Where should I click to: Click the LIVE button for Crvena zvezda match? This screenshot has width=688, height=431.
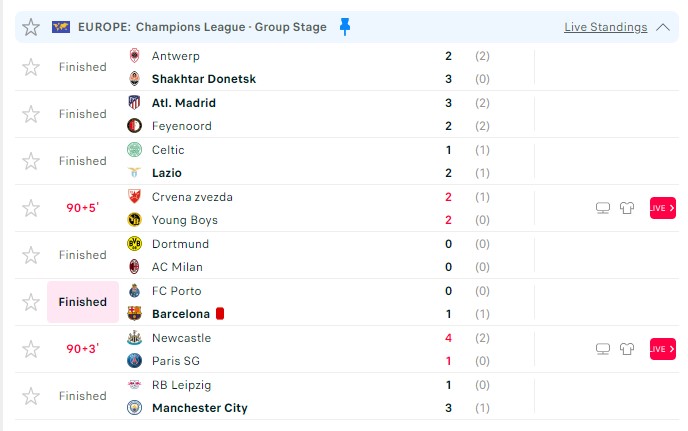click(x=663, y=208)
